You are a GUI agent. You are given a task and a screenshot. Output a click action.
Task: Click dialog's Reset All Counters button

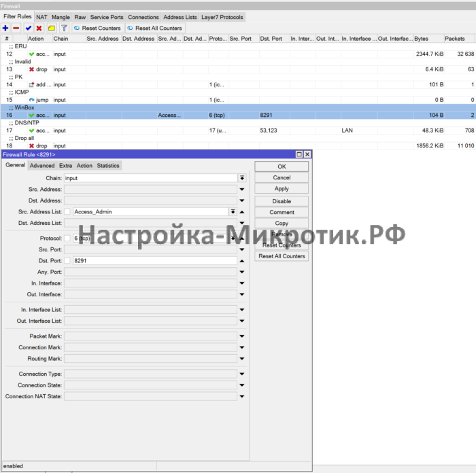coord(282,256)
